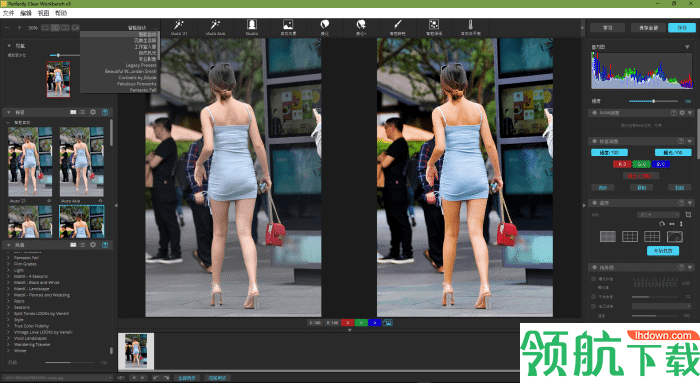Click the cyan save button top right
This screenshot has height=383, width=700.
pos(682,28)
